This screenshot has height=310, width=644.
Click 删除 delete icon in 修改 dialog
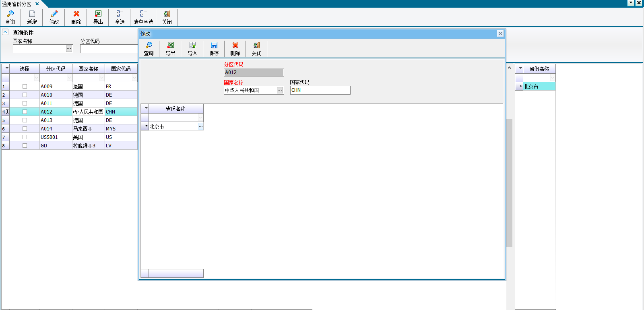(x=235, y=45)
